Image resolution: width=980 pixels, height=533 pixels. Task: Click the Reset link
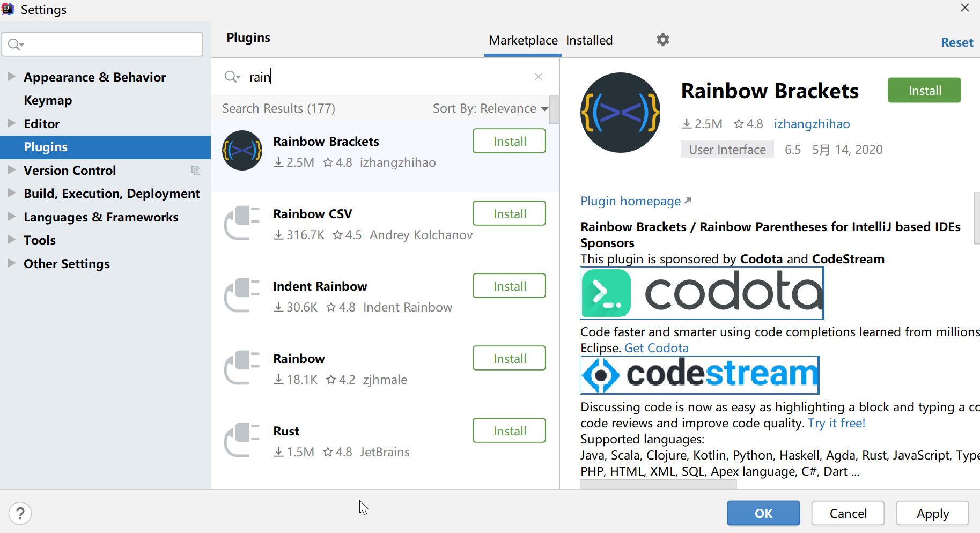[x=957, y=42]
